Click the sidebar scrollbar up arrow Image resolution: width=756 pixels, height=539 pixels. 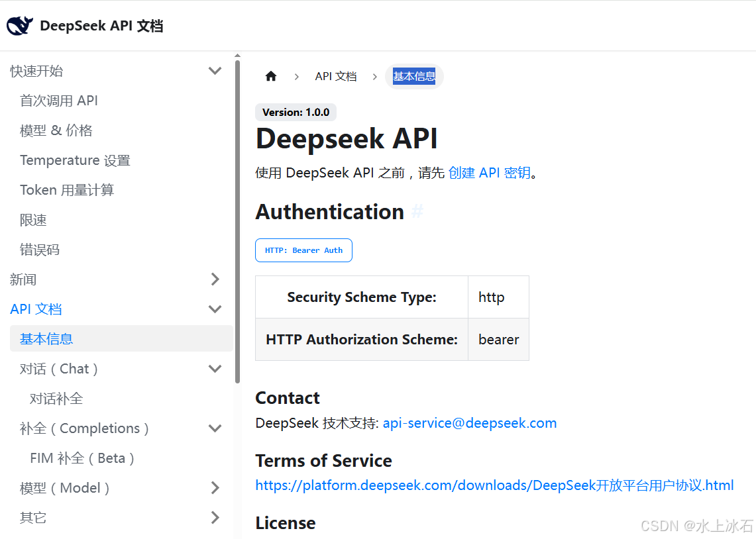(x=238, y=56)
